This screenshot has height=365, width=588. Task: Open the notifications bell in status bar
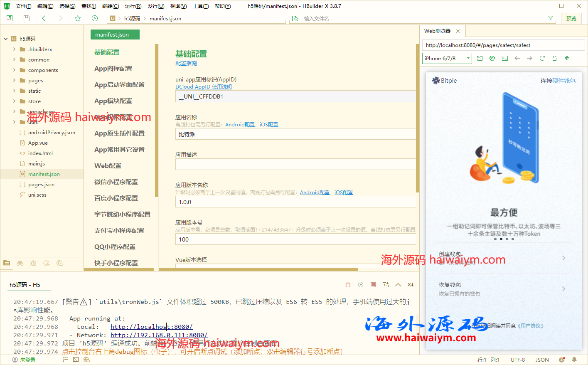click(x=574, y=360)
